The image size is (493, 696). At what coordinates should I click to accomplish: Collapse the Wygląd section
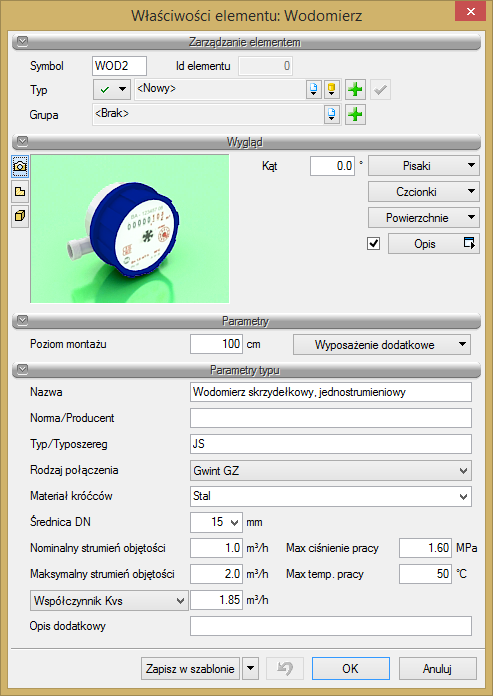[22, 142]
